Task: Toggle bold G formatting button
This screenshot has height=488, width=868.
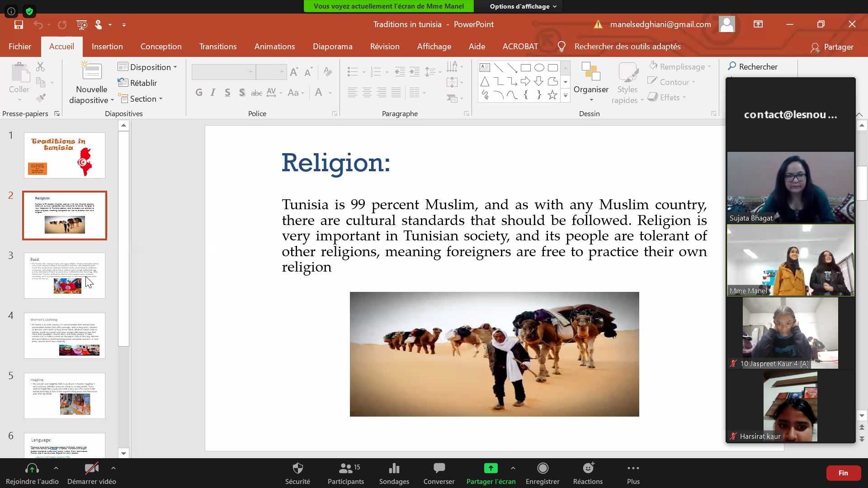Action: 199,93
